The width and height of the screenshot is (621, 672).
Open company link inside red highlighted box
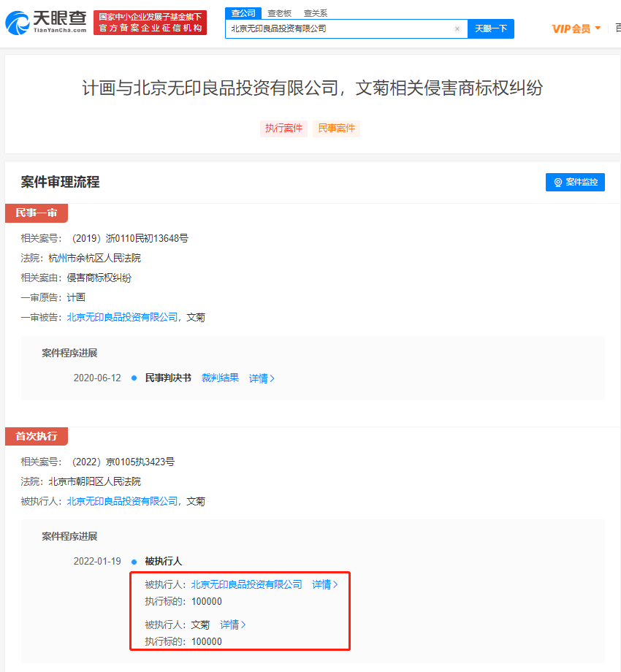pos(246,584)
